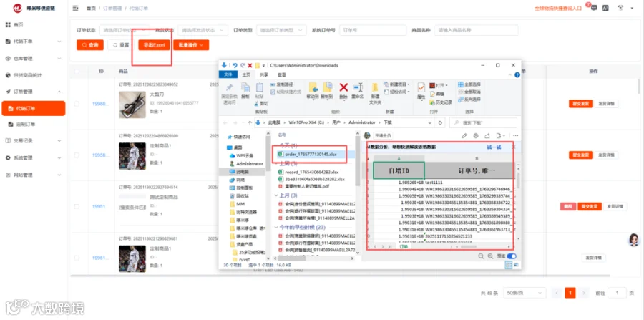Click the orange 查询 search button
Screen dimensions: 644x320
[90, 45]
